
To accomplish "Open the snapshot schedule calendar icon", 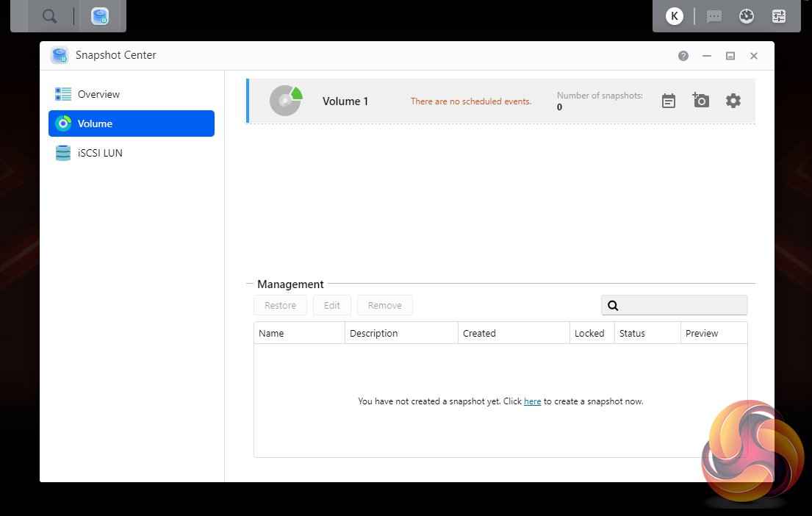I will 669,101.
